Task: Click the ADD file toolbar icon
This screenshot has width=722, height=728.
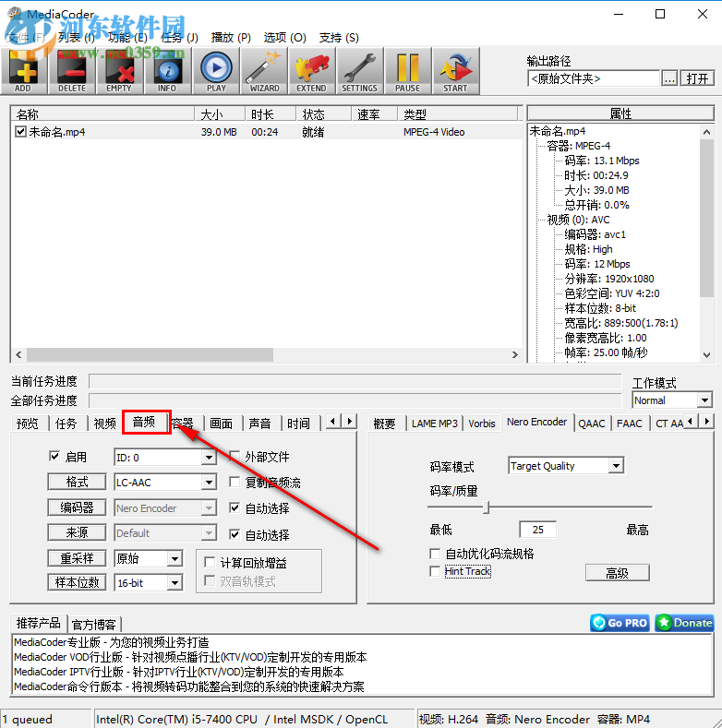Action: [24, 71]
